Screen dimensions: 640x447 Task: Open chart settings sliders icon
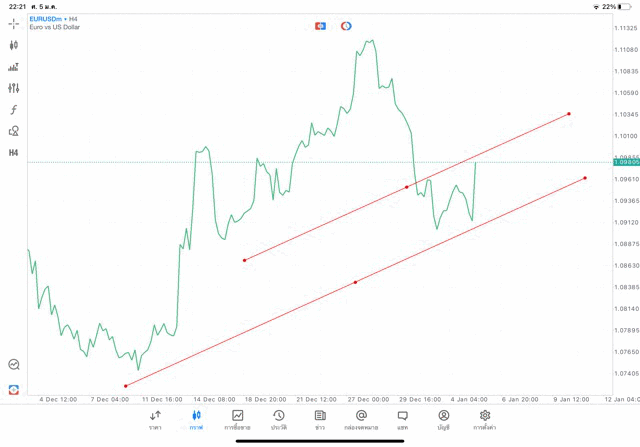[14, 88]
